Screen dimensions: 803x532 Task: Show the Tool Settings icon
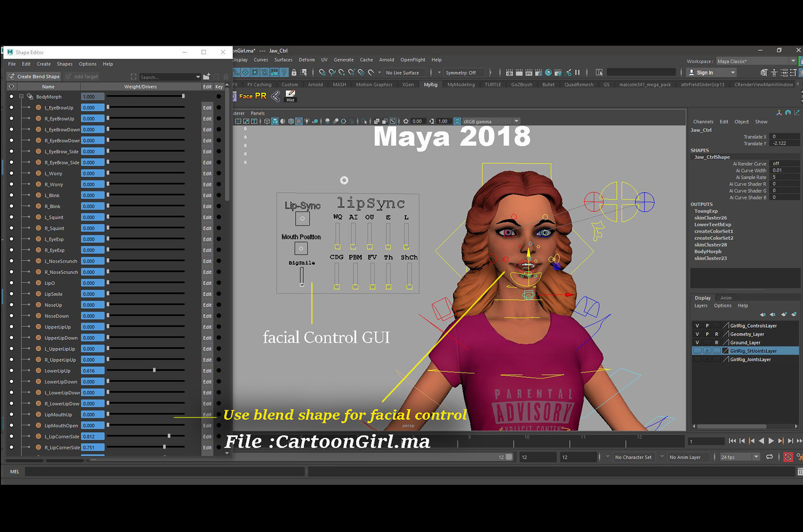point(793,72)
